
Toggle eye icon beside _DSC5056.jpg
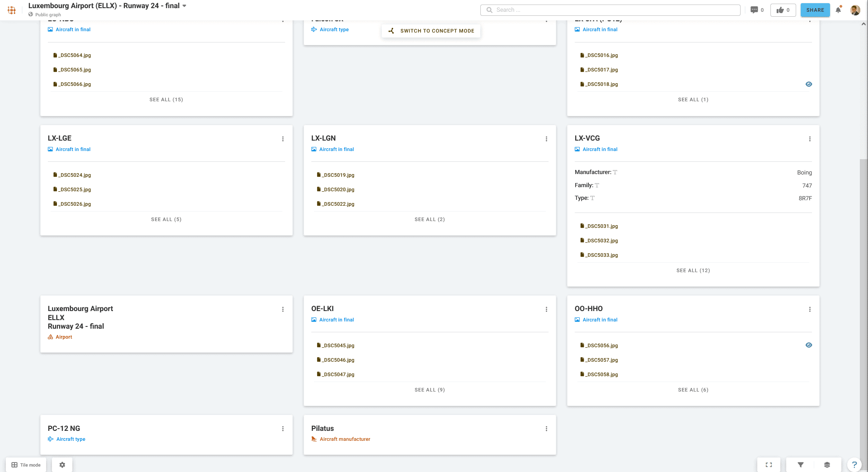pos(809,345)
